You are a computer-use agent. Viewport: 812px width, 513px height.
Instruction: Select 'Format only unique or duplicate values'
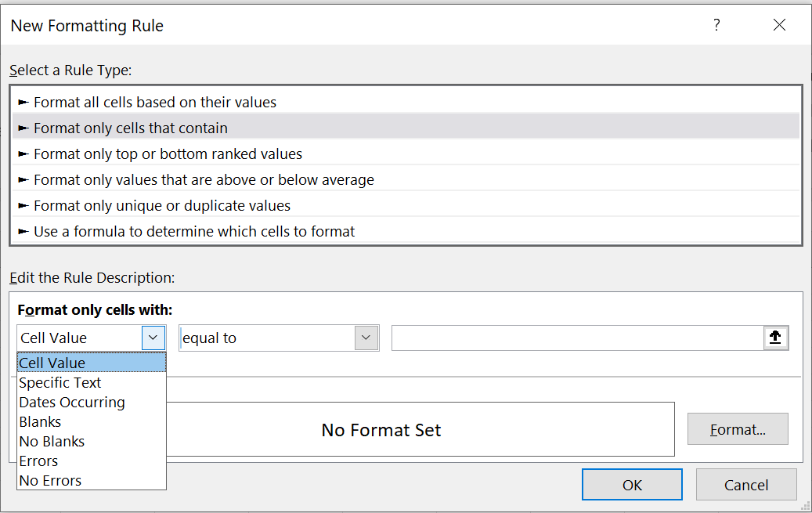coord(162,205)
